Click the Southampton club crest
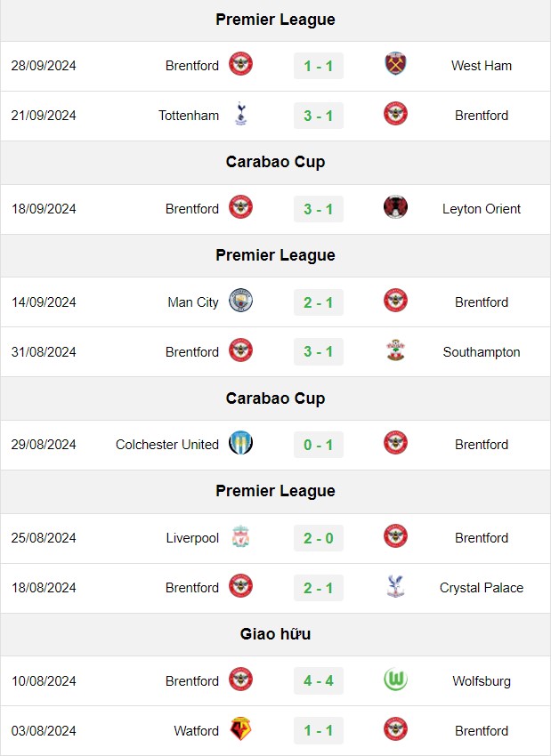Image resolution: width=551 pixels, height=756 pixels. [395, 350]
